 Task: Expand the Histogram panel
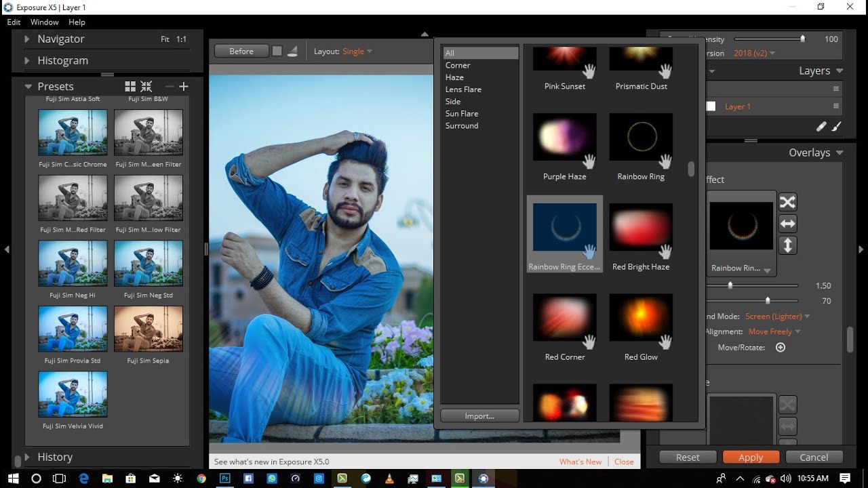coord(27,60)
